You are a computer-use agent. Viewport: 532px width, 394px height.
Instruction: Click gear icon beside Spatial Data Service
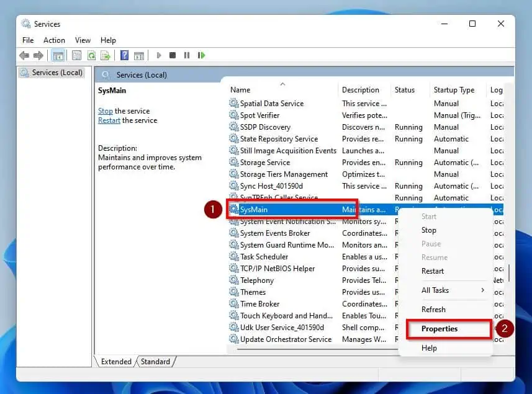[233, 103]
